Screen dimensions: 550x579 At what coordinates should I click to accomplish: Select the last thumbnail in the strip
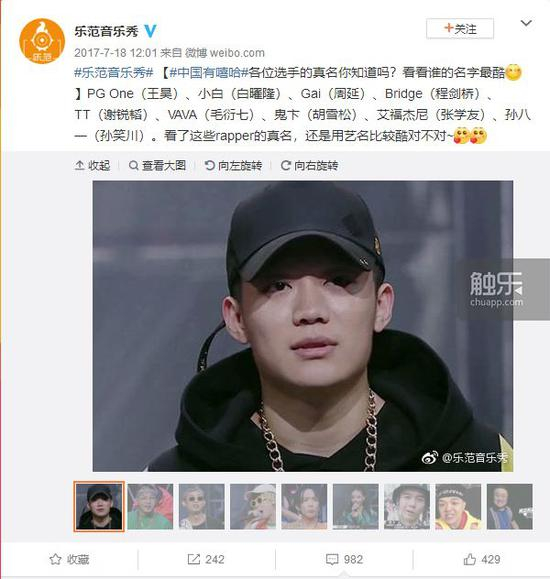tap(510, 506)
